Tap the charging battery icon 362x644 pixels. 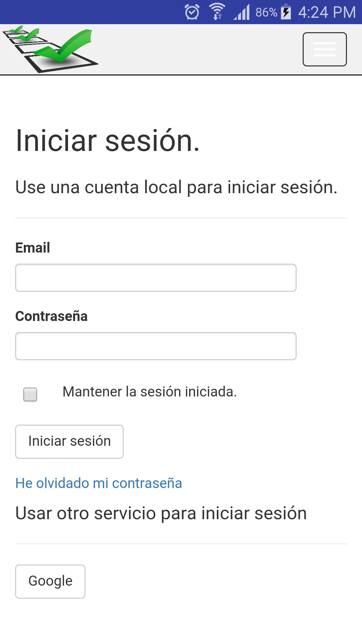(x=286, y=12)
